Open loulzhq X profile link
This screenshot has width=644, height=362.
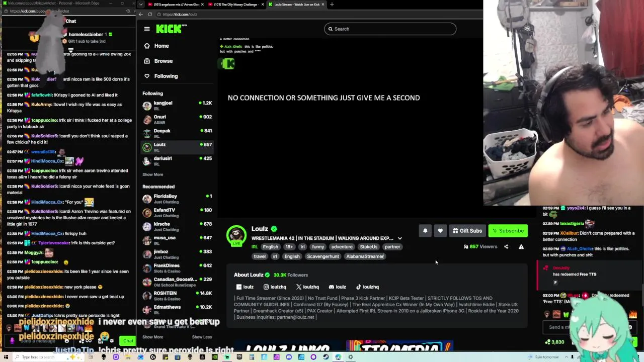pos(307,287)
